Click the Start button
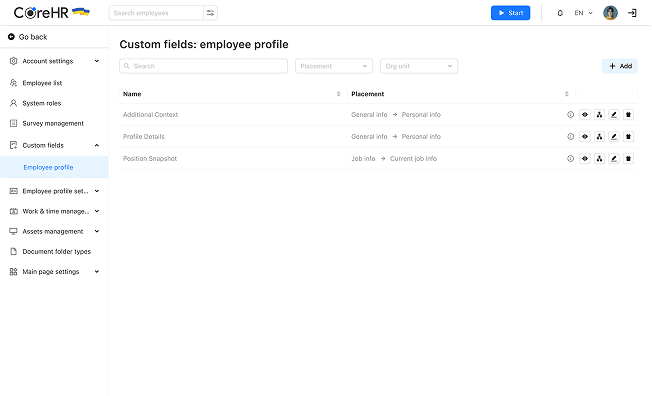Image resolution: width=652 pixels, height=396 pixels. [x=510, y=13]
